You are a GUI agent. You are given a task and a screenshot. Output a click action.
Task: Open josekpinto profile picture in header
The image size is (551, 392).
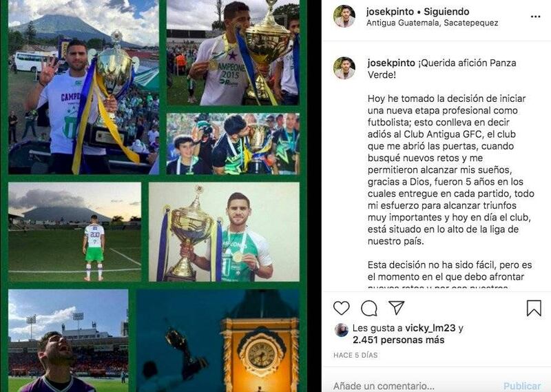(x=344, y=16)
